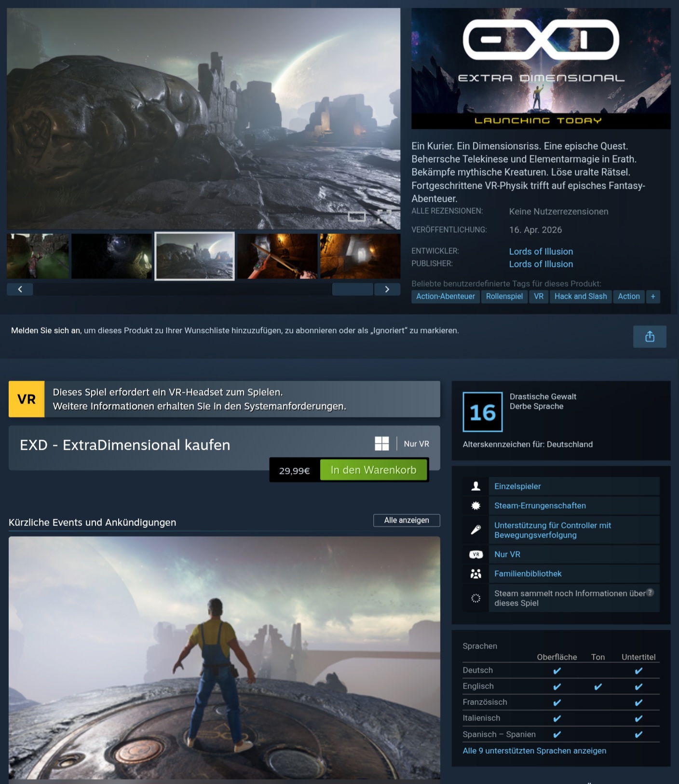The width and height of the screenshot is (679, 784).
Task: Click the Untertitel column header
Action: [x=638, y=657]
